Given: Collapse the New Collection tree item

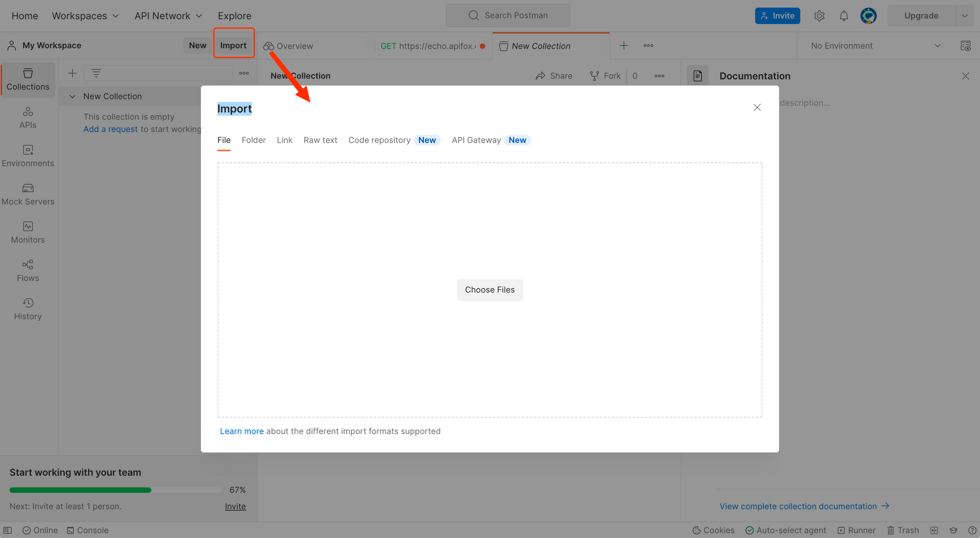Looking at the screenshot, I should click(x=73, y=97).
